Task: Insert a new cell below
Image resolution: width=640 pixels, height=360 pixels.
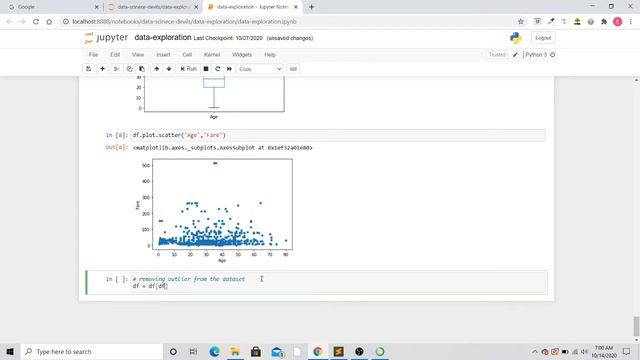Action: 102,69
